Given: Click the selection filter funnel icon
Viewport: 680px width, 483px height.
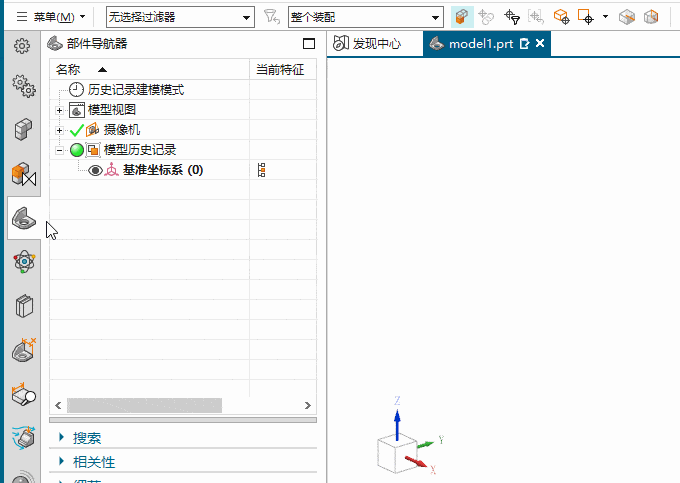Looking at the screenshot, I should (271, 17).
